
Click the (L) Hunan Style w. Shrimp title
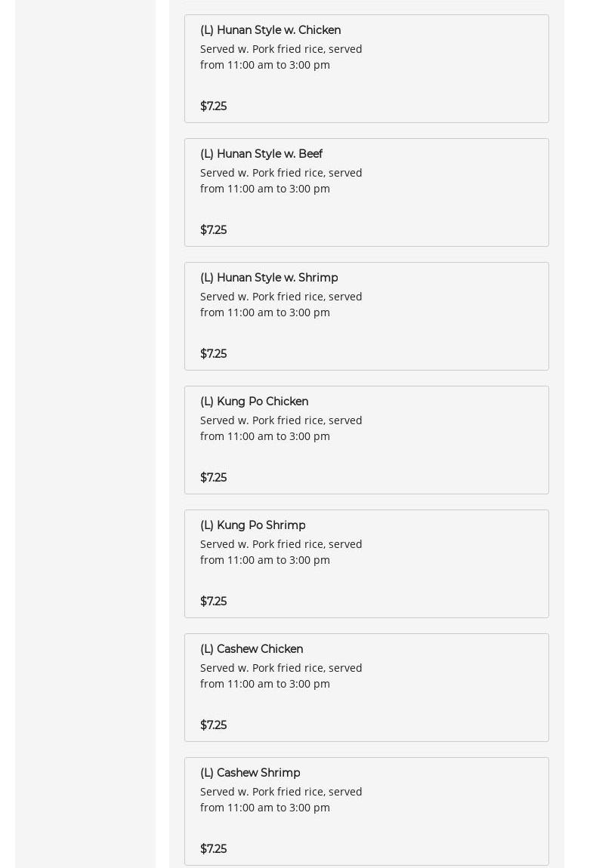pos(269,278)
